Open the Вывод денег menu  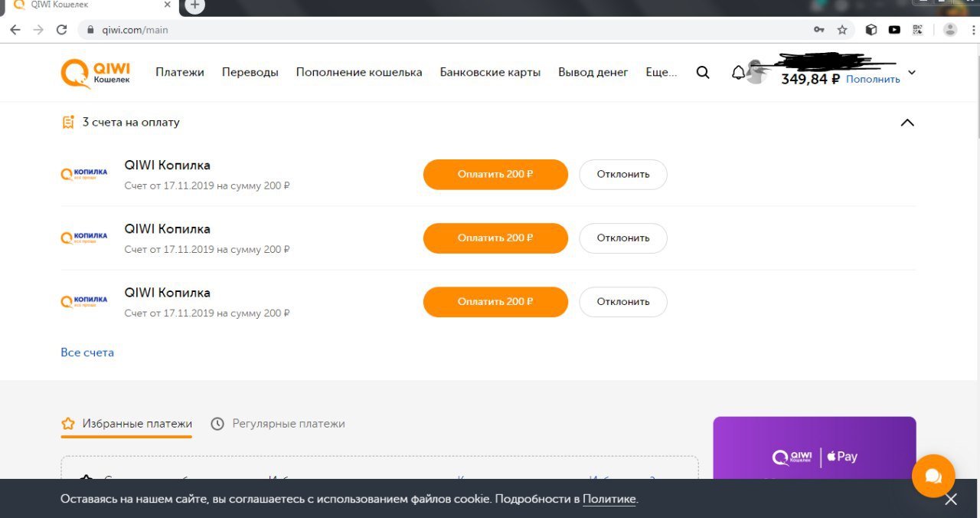[593, 72]
